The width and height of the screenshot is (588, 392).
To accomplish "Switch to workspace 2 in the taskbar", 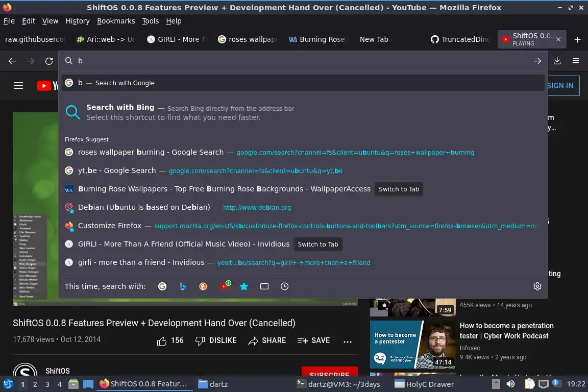I will coord(35,384).
